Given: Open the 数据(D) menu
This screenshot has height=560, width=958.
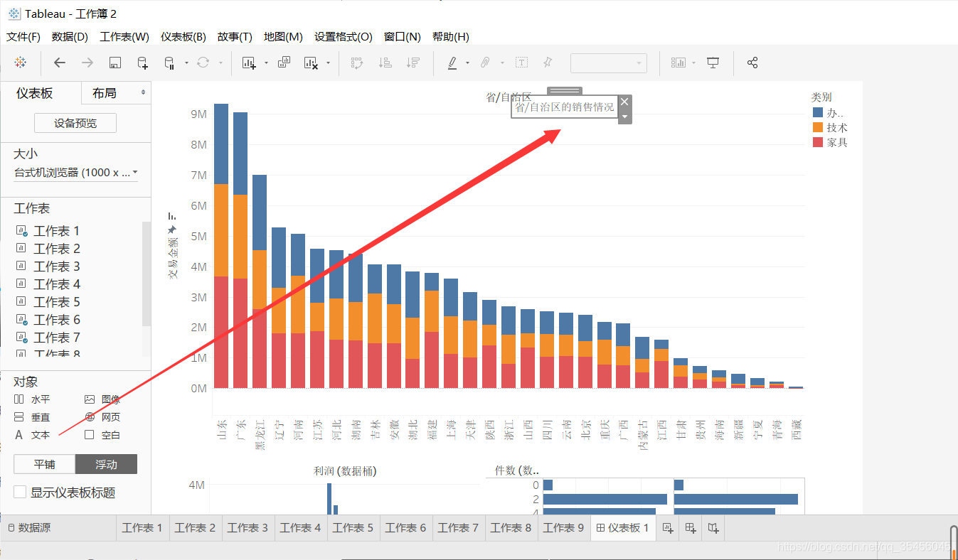Looking at the screenshot, I should point(70,36).
